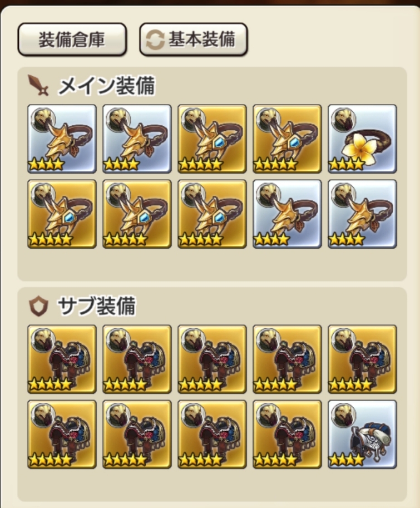Select the first four-star saddle in bottom row

62,434
